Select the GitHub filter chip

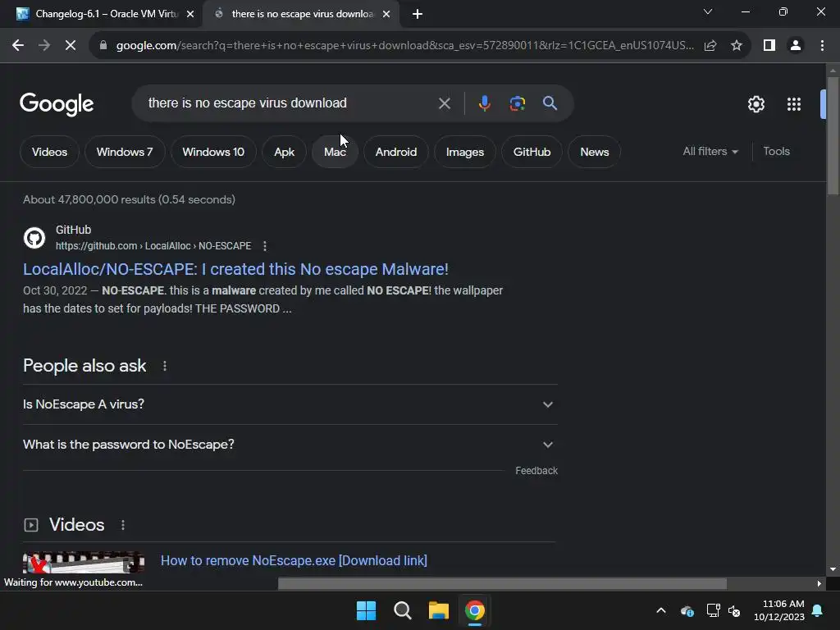532,152
